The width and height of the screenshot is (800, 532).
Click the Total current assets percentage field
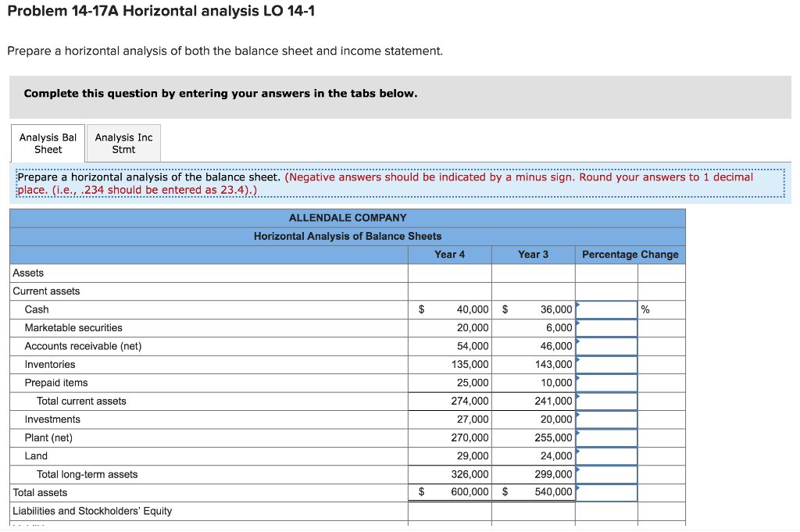pos(606,401)
